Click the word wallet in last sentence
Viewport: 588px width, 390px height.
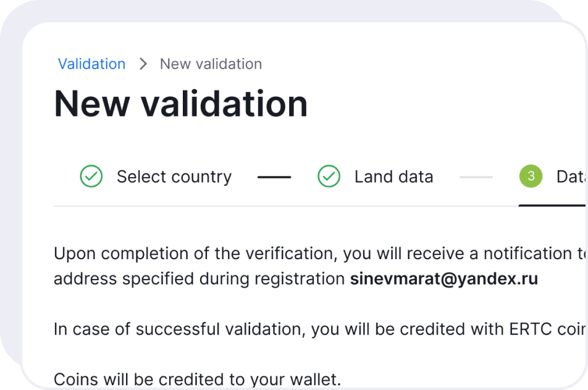point(315,378)
